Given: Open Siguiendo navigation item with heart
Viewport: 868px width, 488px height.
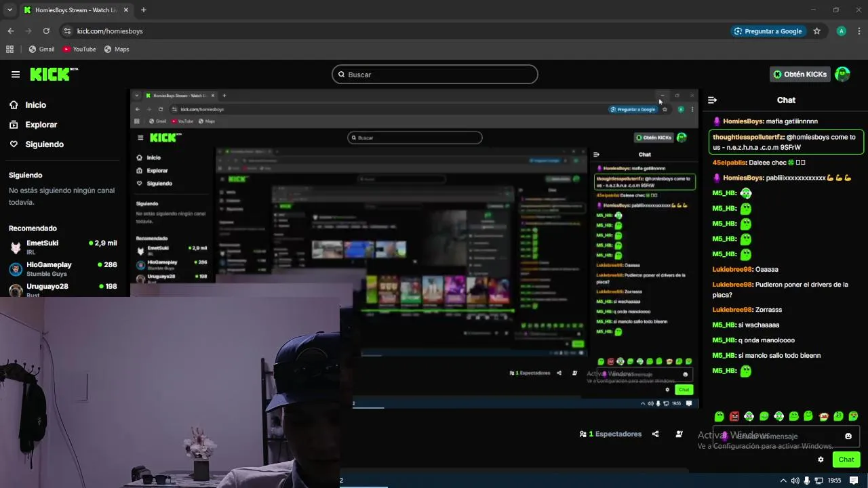Looking at the screenshot, I should point(37,144).
